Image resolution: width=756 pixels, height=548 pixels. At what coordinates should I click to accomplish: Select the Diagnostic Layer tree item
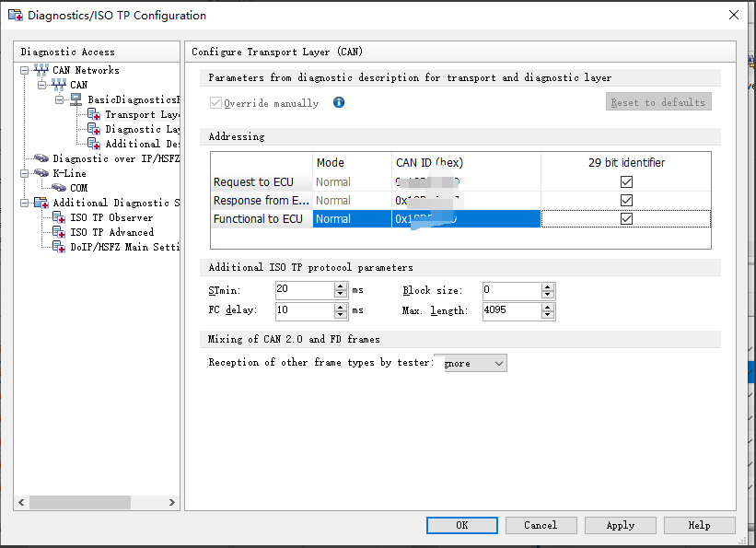pos(142,129)
